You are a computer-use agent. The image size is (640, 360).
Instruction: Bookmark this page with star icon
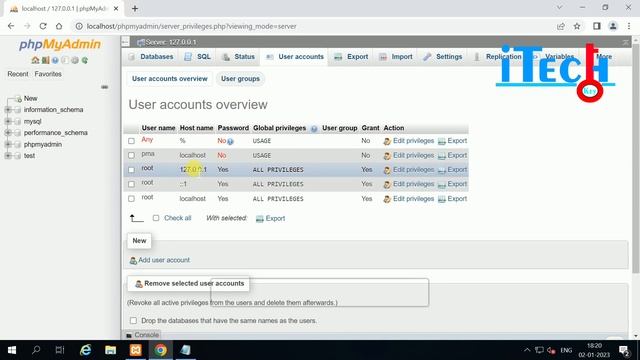577,26
